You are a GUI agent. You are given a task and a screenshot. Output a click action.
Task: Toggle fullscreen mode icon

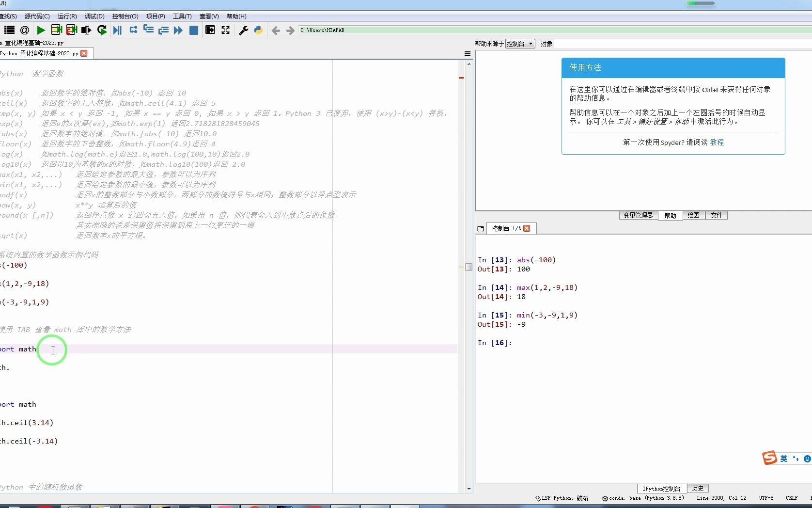pos(226,30)
